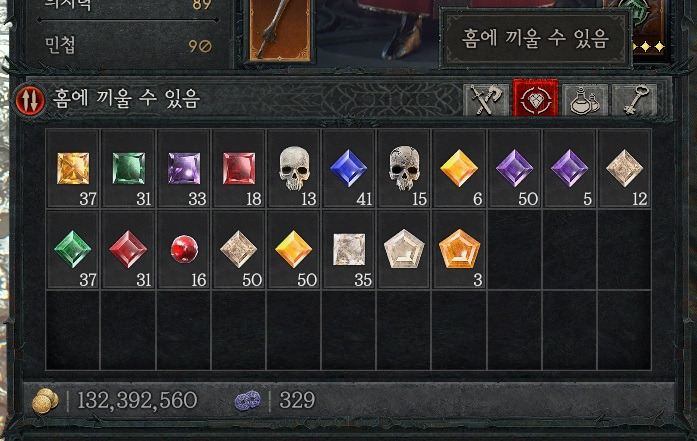The height and width of the screenshot is (441, 697).
Task: Open the key items tab
Action: pyautogui.click(x=635, y=100)
